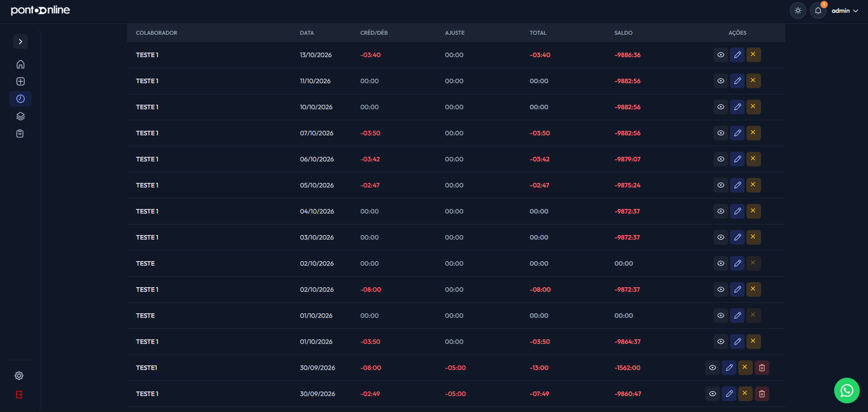This screenshot has height=412, width=868.
Task: Open the layers icon in the sidebar
Action: point(21,116)
